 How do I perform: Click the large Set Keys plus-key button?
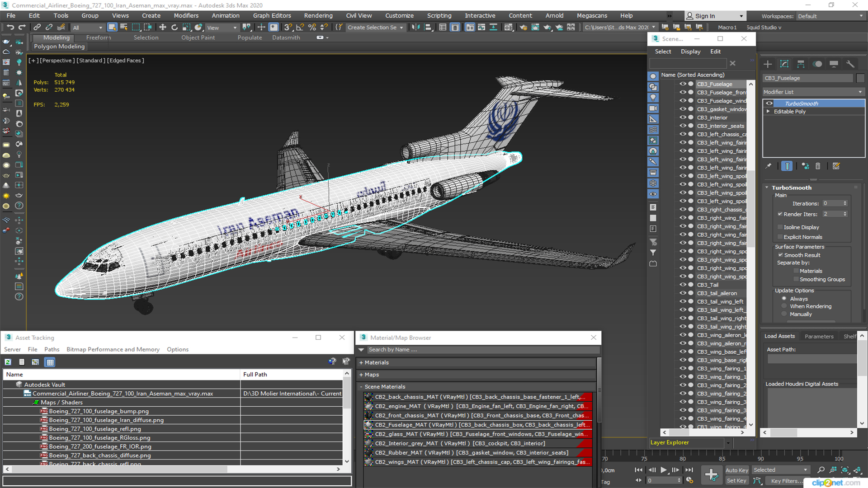[711, 475]
